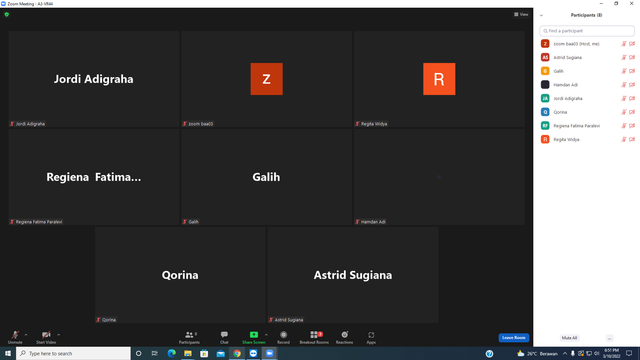This screenshot has width=640, height=360.
Task: Click Mute All button
Action: tap(569, 338)
